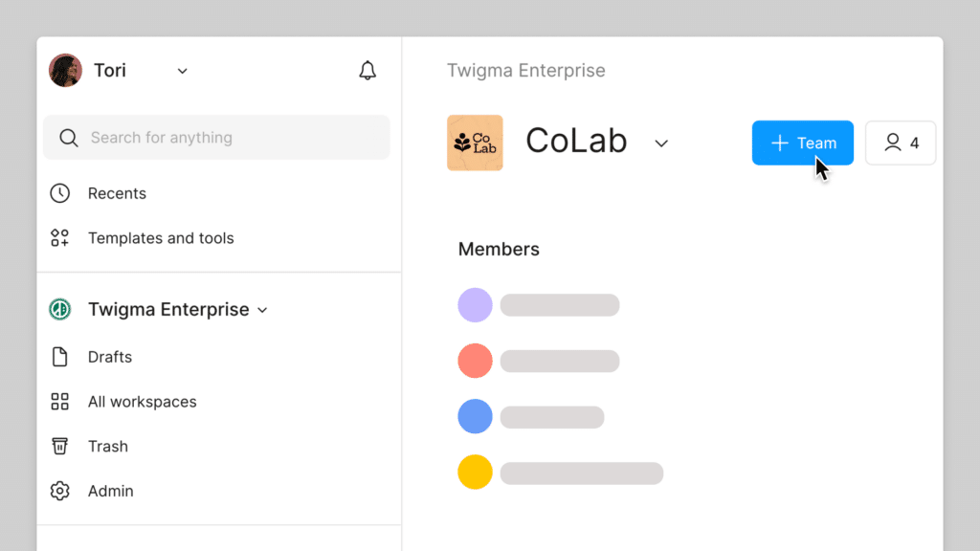The width and height of the screenshot is (980, 551).
Task: Open Admin settings gear icon
Action: pos(58,491)
